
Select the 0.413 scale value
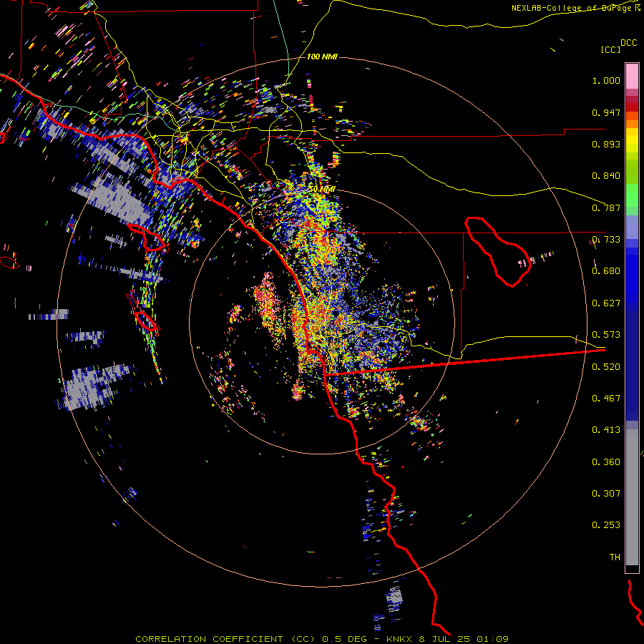[x=606, y=430]
